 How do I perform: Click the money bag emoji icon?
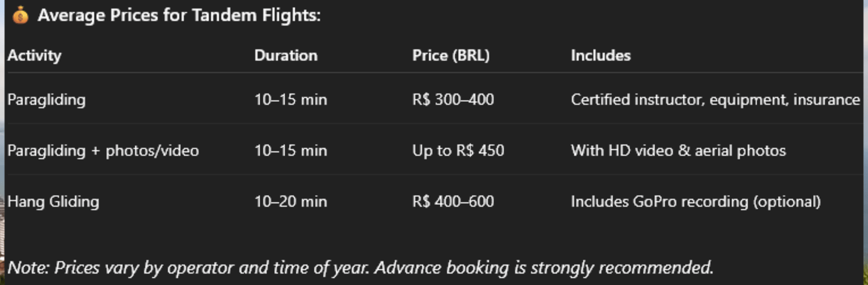pos(20,16)
